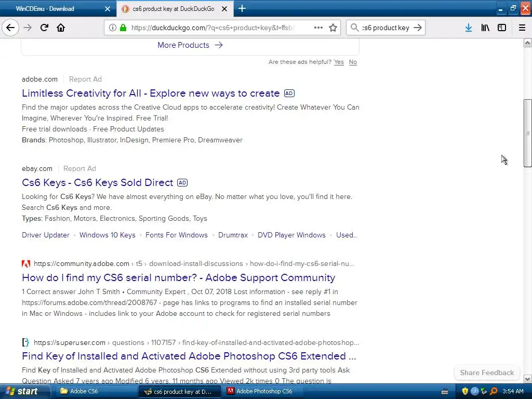The image size is (532, 399).
Task: Click the scrollbar up arrow
Action: 527,43
